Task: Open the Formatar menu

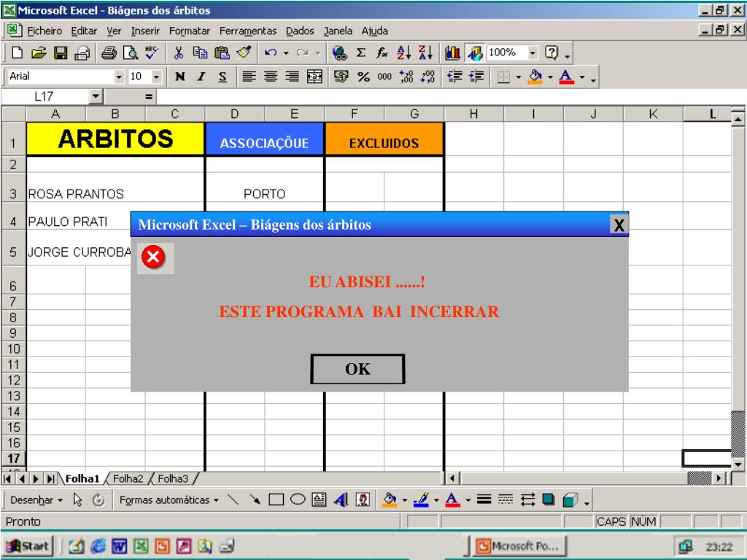Action: [189, 31]
